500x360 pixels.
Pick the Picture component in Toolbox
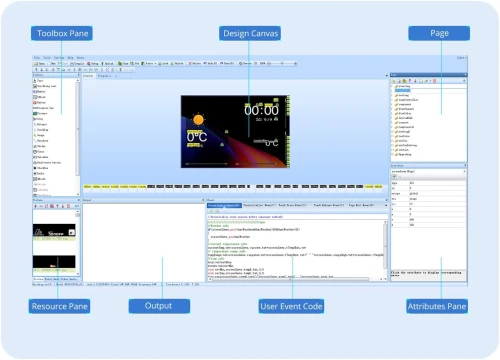click(x=40, y=113)
